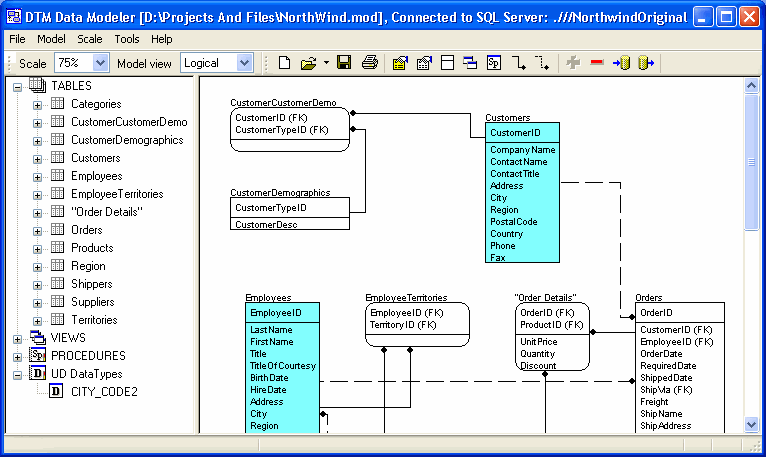
Task: Click the New model toolbar icon
Action: pos(284,63)
